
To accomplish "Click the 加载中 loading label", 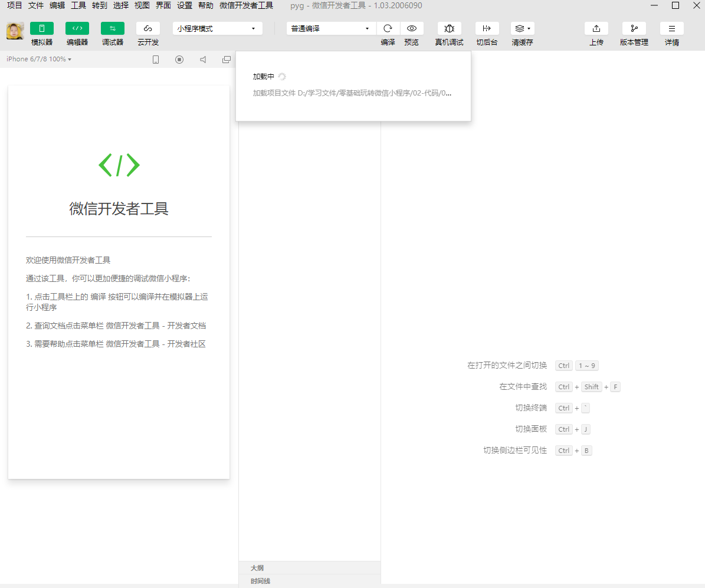I will coord(264,77).
